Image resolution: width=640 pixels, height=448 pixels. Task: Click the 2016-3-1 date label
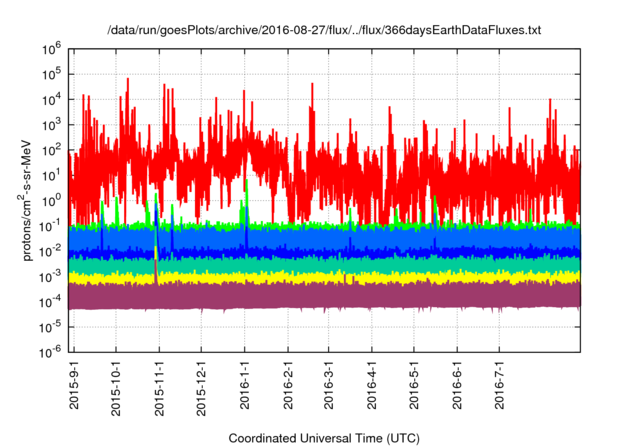(x=329, y=385)
